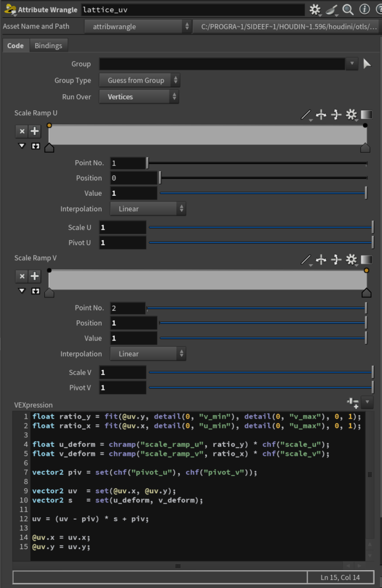382x588 pixels.
Task: Open the Group Type dropdown
Action: [x=139, y=80]
